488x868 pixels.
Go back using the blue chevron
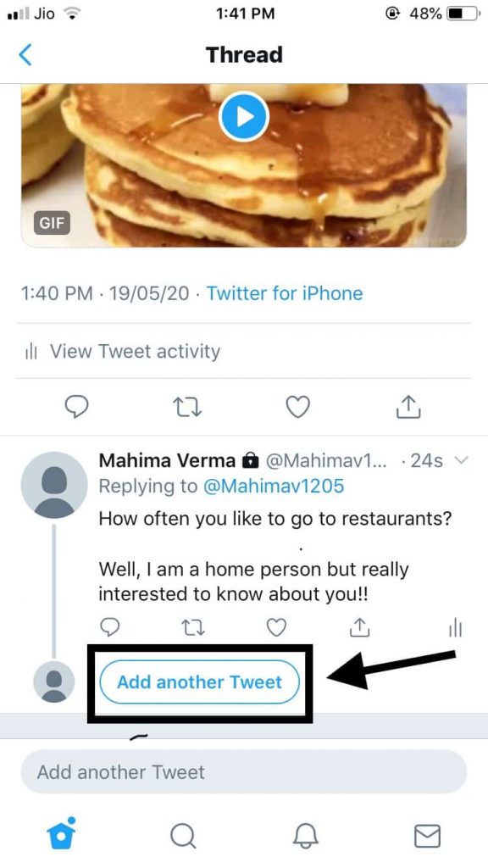click(x=26, y=54)
